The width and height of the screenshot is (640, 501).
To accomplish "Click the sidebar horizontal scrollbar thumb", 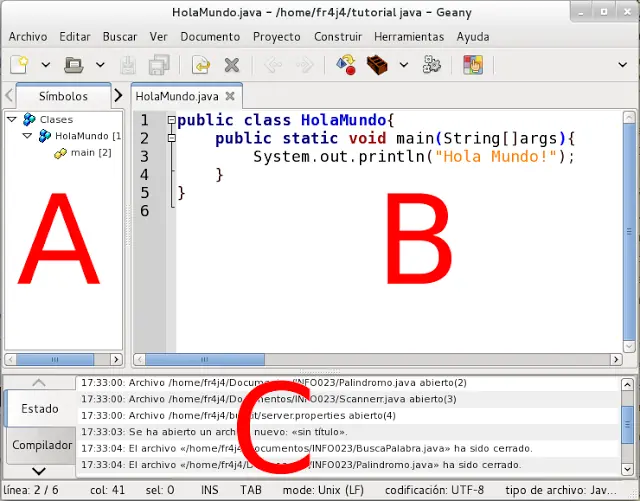I will [x=55, y=360].
